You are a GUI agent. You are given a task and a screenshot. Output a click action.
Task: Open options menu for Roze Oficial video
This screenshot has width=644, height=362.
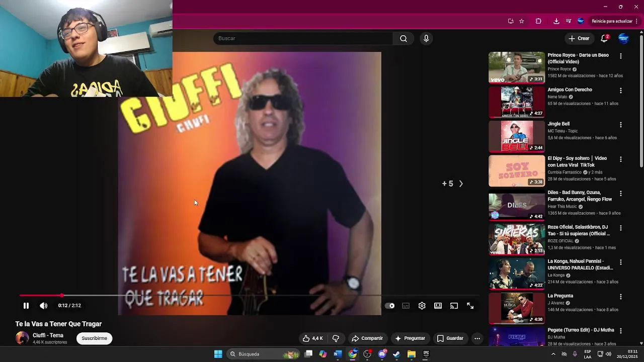point(621,228)
